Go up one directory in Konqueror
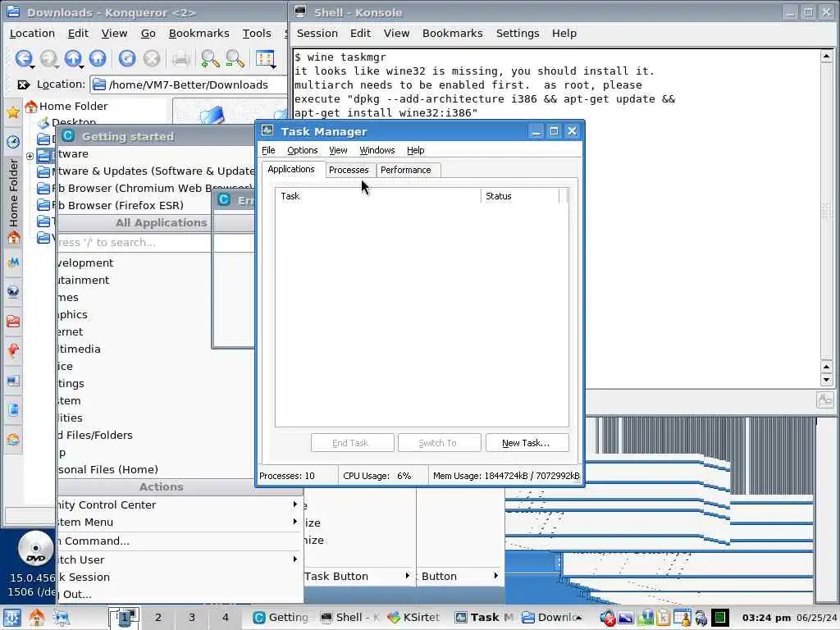The width and height of the screenshot is (840, 630). pos(72,58)
